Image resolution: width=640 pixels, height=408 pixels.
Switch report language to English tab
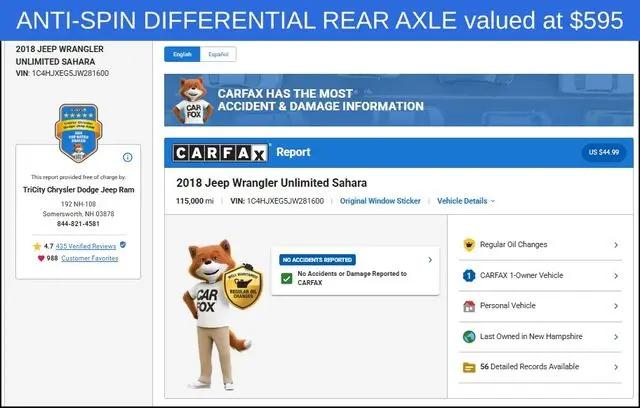[x=182, y=54]
